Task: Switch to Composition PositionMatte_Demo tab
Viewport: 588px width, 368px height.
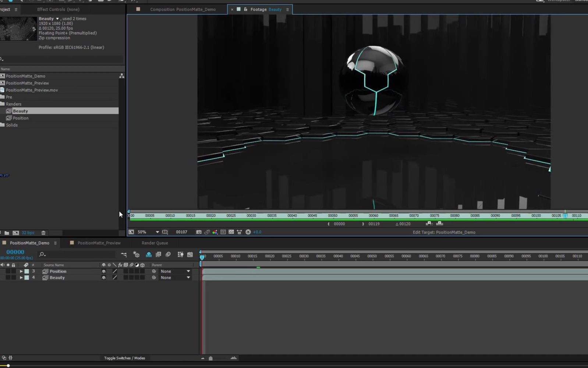Action: (183, 10)
